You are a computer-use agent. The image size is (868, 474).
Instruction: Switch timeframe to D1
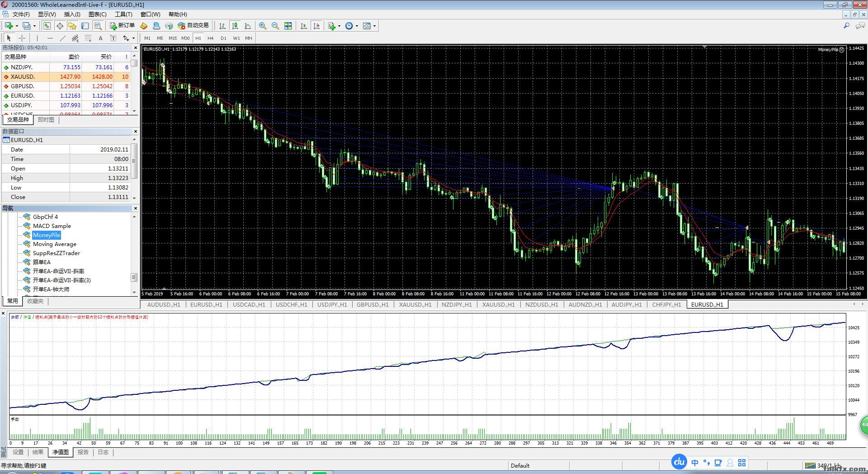[223, 38]
